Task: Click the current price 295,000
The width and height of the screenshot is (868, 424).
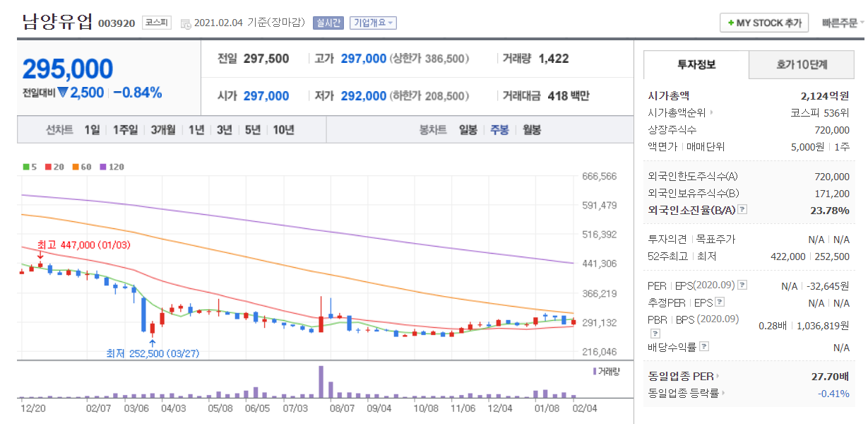Action: [68, 69]
